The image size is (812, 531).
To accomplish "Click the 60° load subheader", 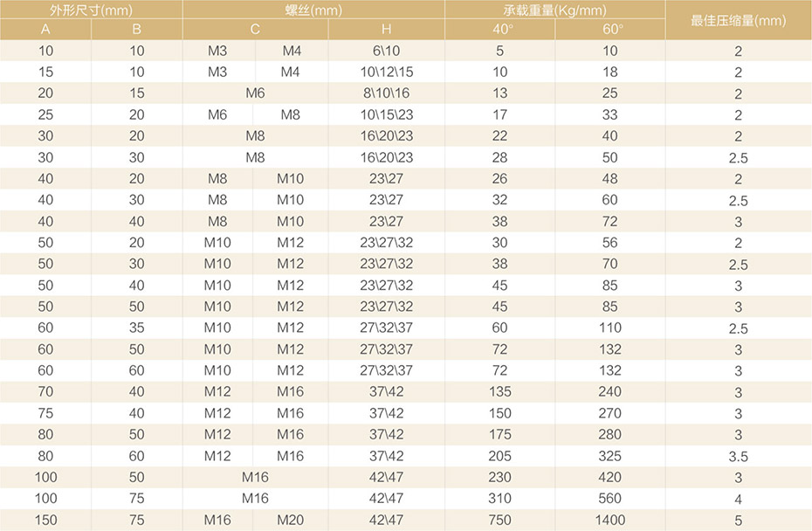I will click(x=609, y=30).
